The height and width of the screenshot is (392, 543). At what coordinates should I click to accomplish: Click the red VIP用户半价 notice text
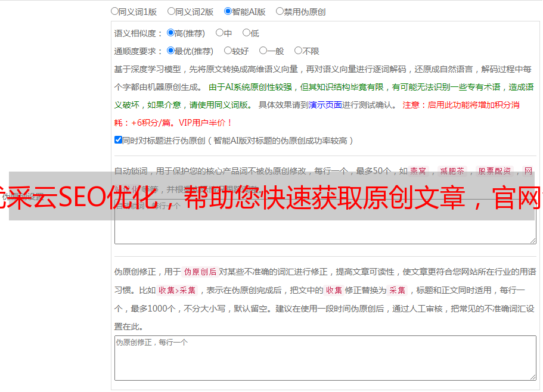click(205, 123)
